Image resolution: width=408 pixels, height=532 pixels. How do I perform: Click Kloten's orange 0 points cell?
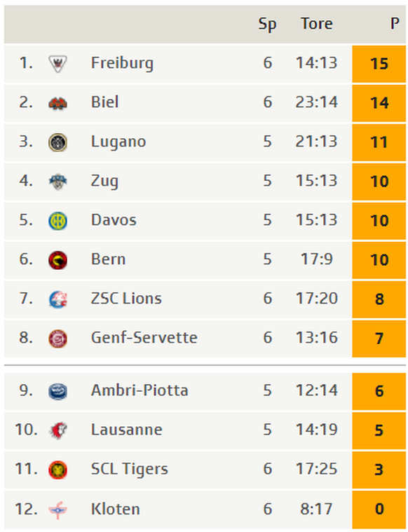coord(379,510)
